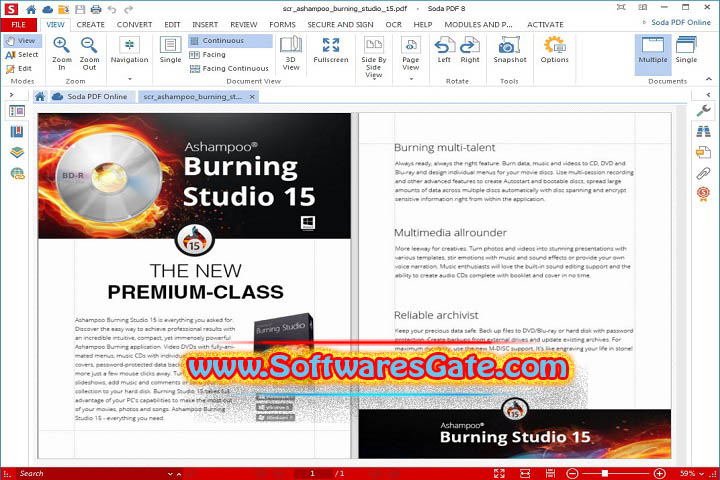Click the fit-width icon in the status bar
The height and width of the screenshot is (480, 720).
point(525,473)
